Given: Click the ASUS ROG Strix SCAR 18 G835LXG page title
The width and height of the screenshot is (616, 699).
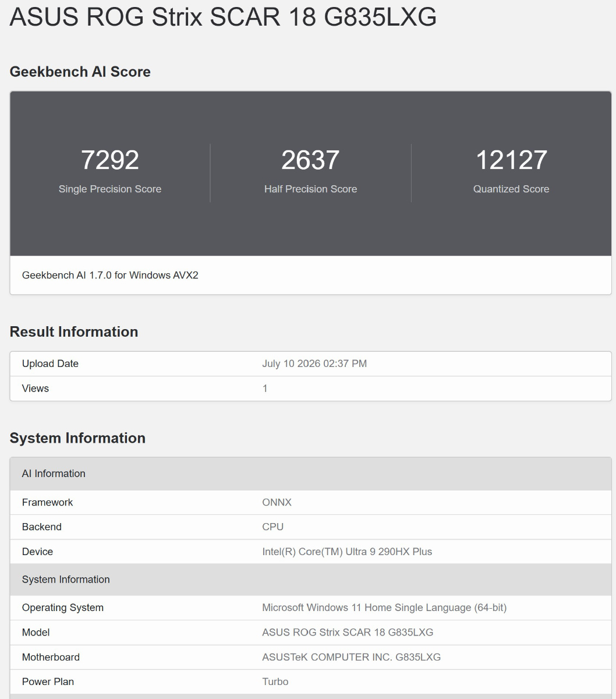Looking at the screenshot, I should [x=223, y=17].
